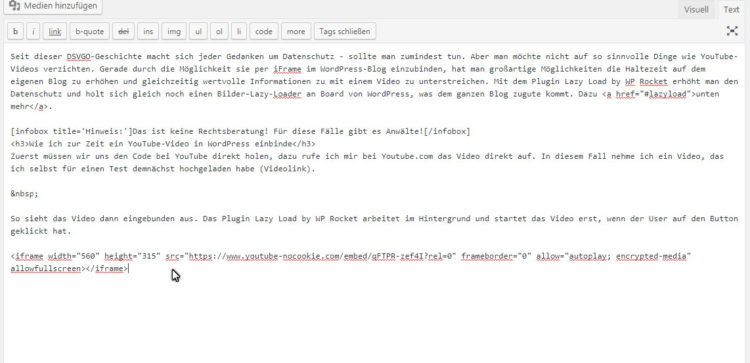Insert a hyperlink with link button
Viewport: 750px width, 363px height.
click(55, 32)
